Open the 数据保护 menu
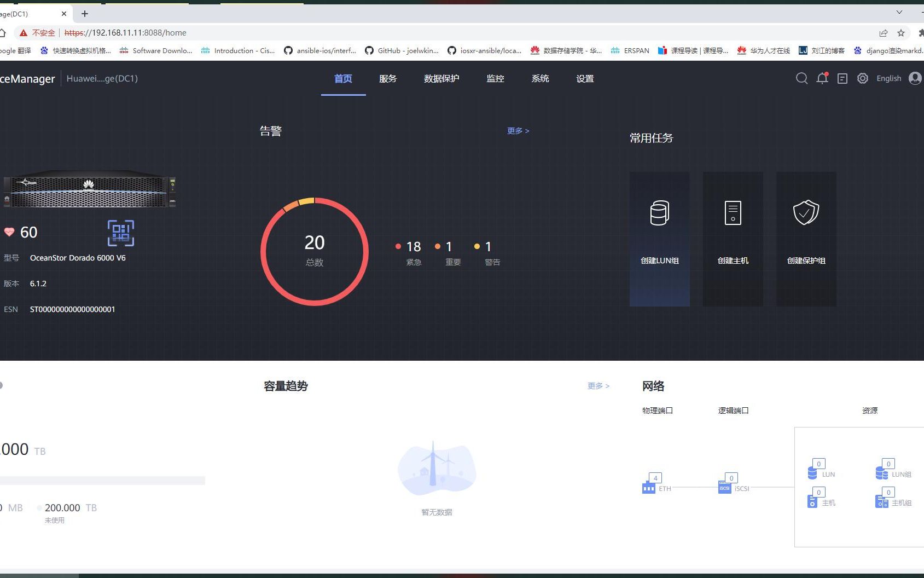 point(441,79)
